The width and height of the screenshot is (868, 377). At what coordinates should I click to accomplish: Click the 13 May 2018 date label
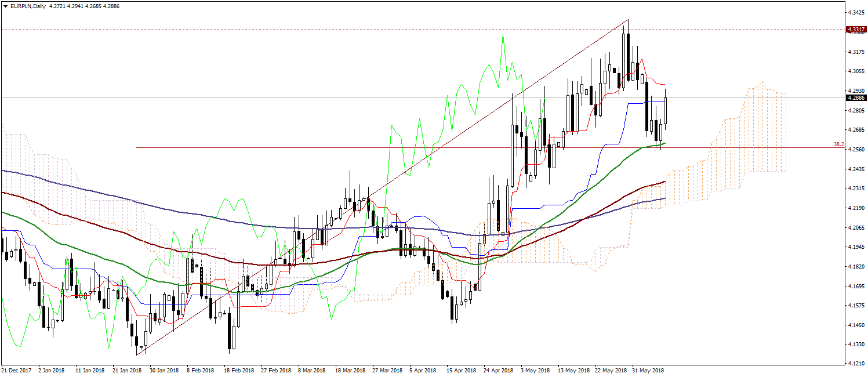[x=573, y=370]
